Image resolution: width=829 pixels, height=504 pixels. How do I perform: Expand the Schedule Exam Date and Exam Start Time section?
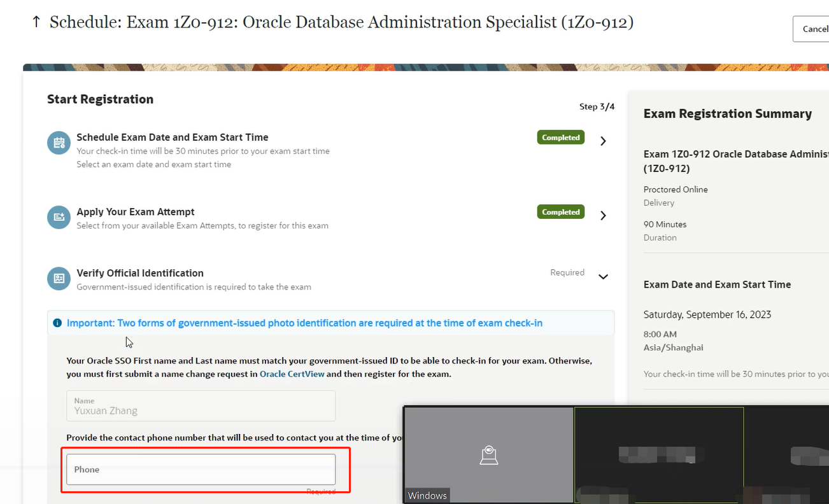pos(604,141)
